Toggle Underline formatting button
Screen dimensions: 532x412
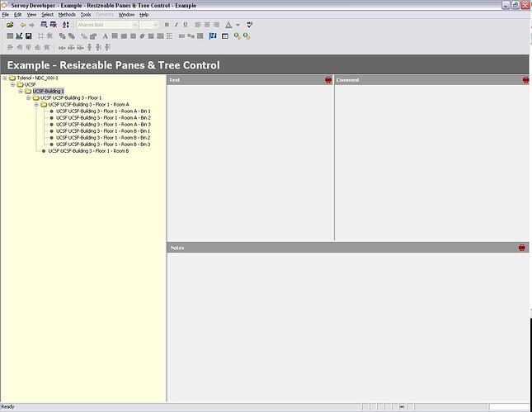pyautogui.click(x=186, y=25)
